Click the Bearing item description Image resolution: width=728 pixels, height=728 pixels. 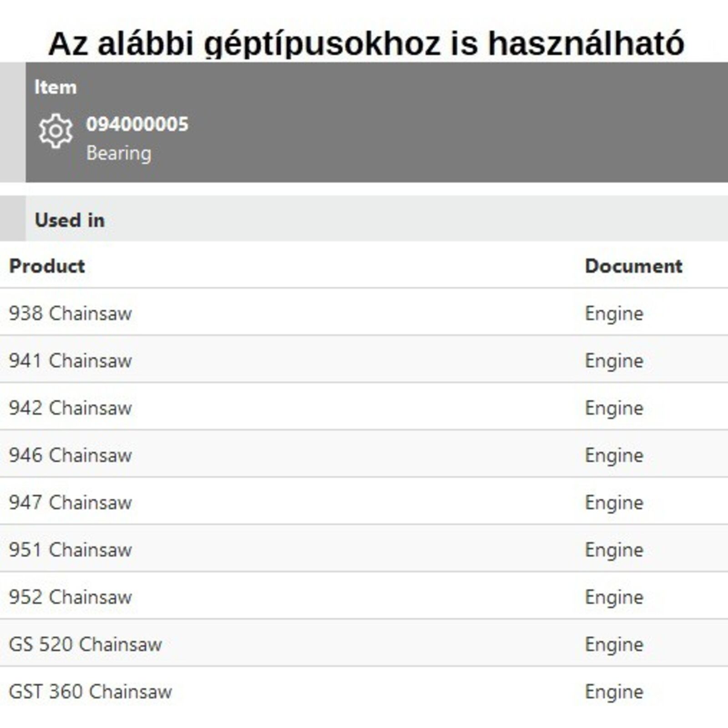tap(119, 153)
